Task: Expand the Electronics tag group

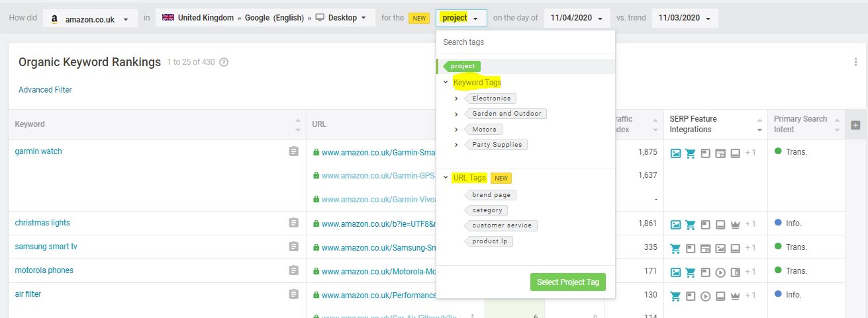Action: tap(456, 99)
